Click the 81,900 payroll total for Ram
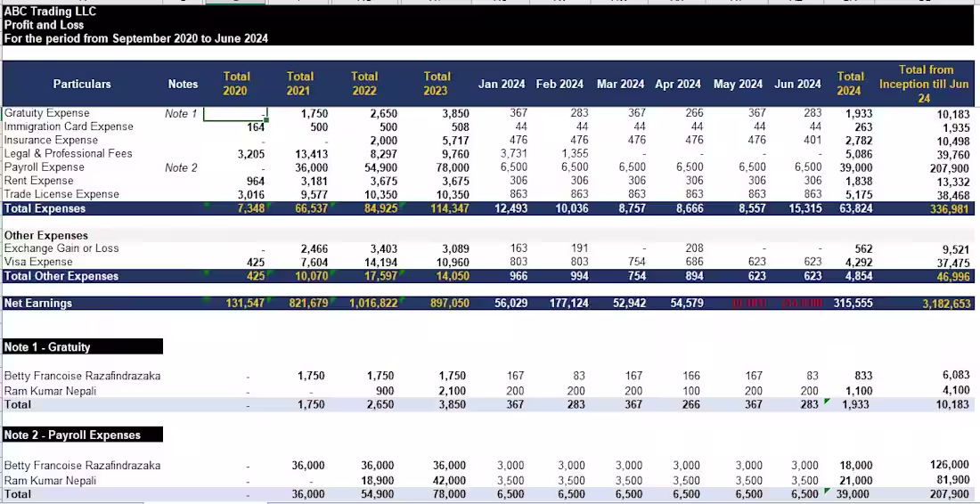Image resolution: width=980 pixels, height=504 pixels. click(x=951, y=480)
